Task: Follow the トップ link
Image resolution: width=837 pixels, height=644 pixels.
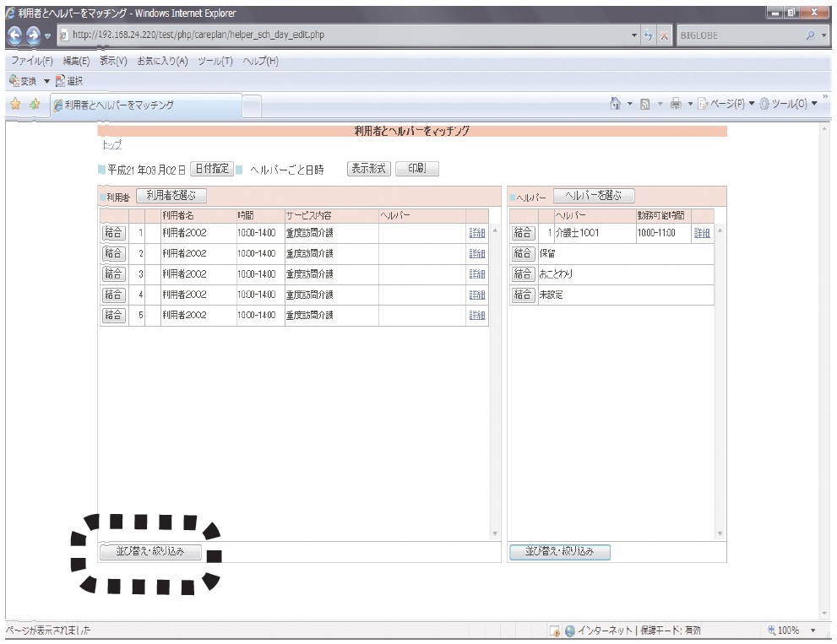Action: tap(111, 144)
